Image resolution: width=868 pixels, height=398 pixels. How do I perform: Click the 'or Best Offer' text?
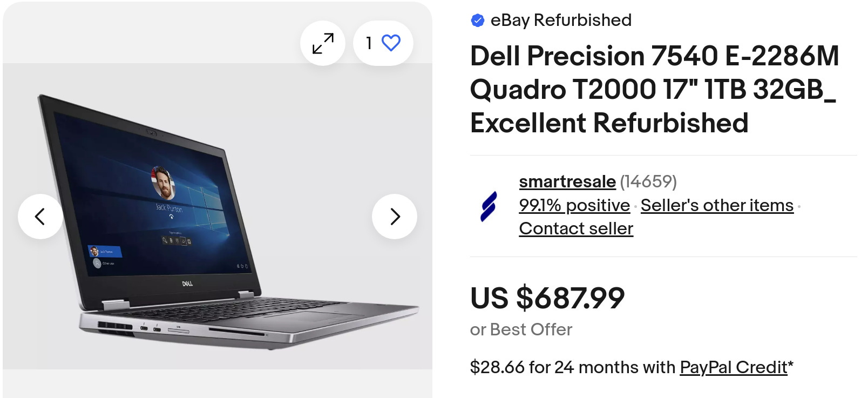(521, 329)
